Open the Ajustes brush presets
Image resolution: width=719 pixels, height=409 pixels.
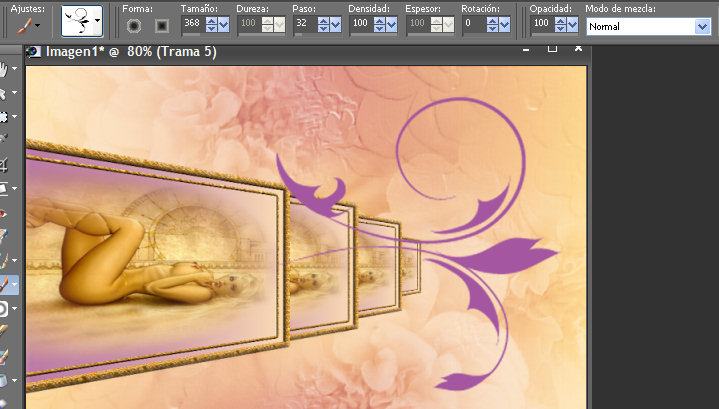point(27,21)
